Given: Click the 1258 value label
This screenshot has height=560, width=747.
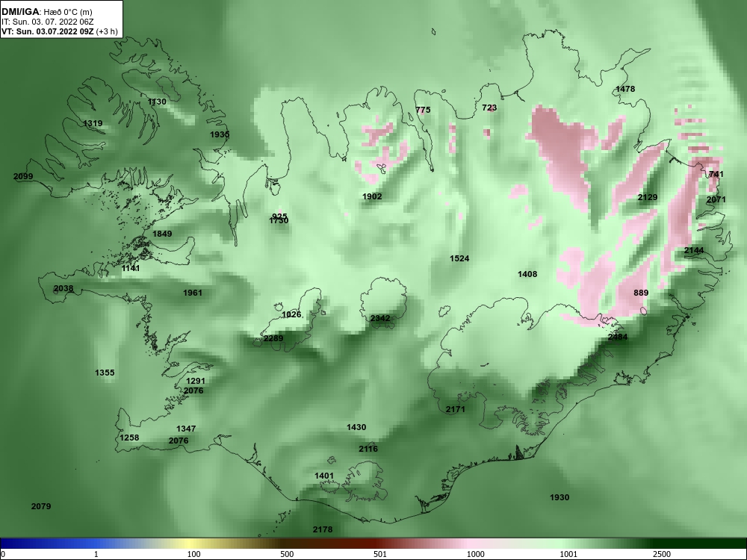Looking at the screenshot, I should [129, 438].
